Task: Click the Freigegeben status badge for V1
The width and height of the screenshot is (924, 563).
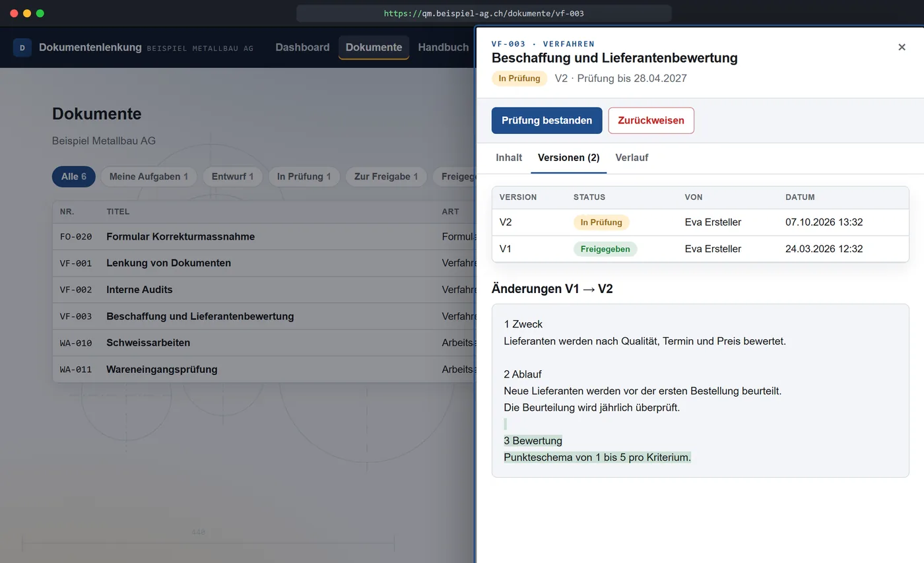Action: [605, 249]
